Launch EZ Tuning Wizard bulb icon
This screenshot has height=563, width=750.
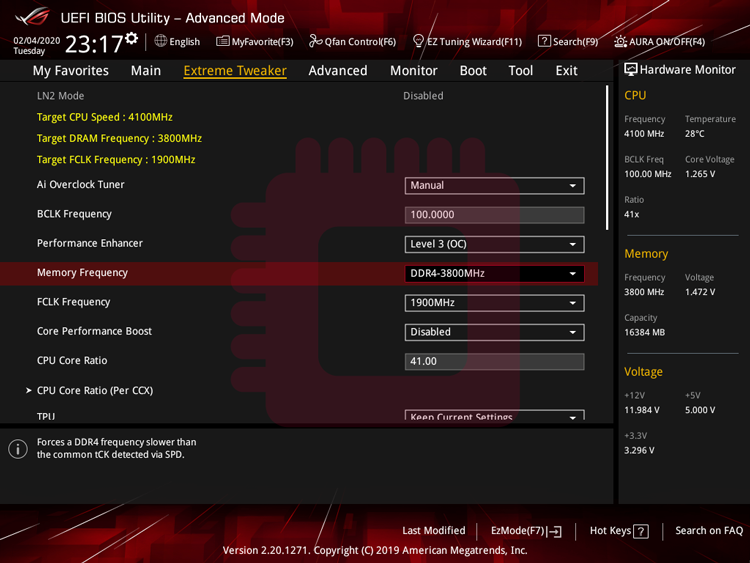pyautogui.click(x=418, y=41)
